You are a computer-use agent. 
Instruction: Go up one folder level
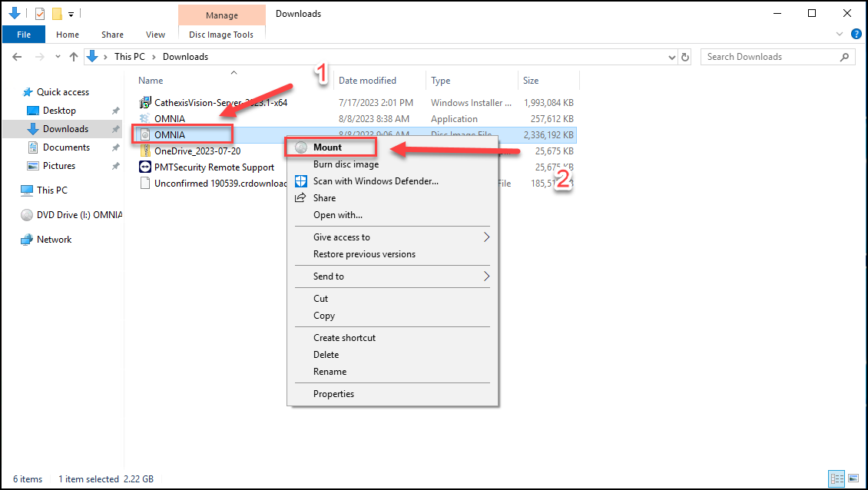pyautogui.click(x=74, y=57)
